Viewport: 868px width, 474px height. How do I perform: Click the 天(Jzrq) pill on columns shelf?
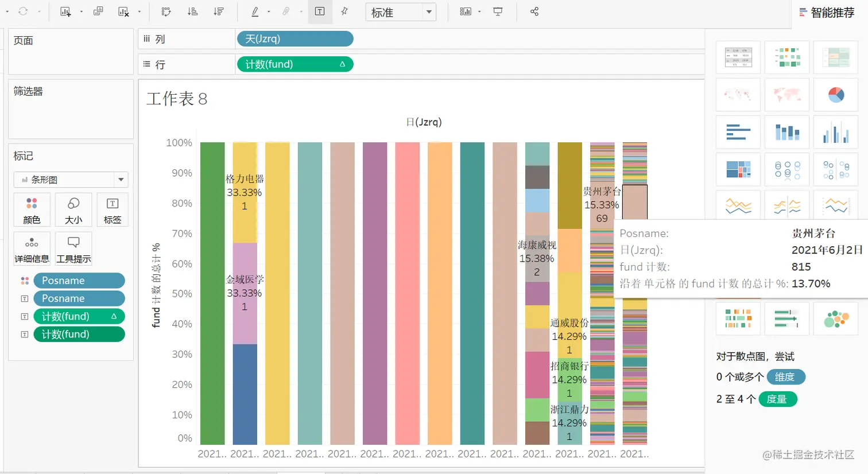(294, 39)
